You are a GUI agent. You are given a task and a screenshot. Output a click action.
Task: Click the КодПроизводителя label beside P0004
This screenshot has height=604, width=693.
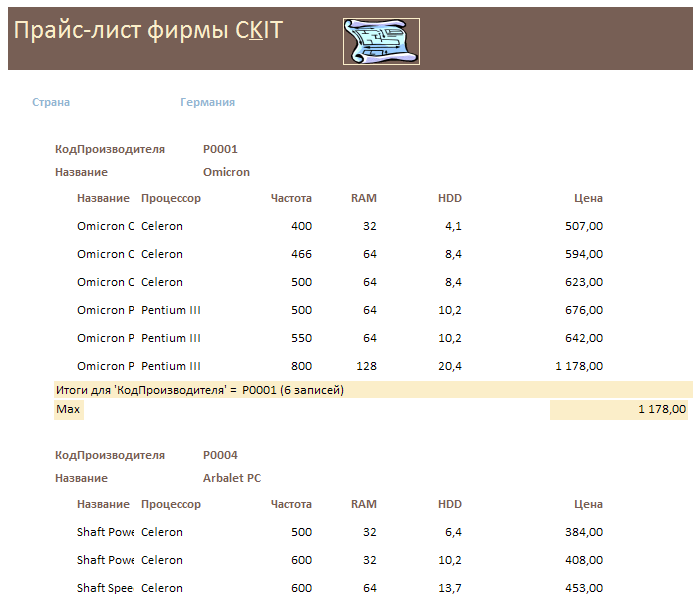coord(110,455)
